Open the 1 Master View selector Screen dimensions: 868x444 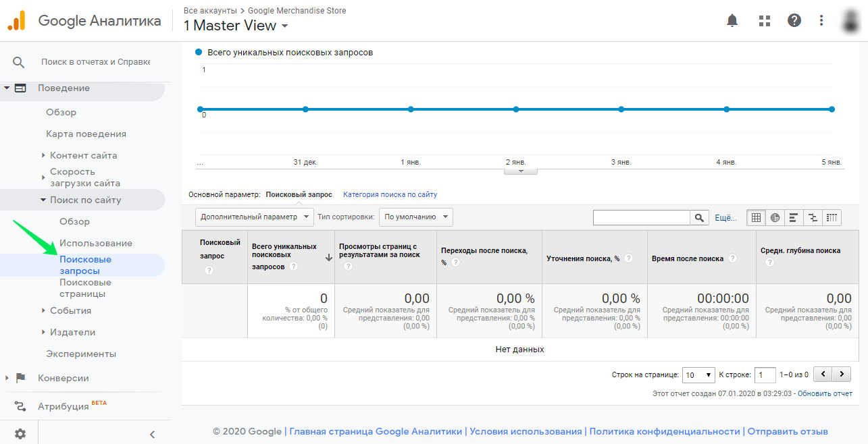(x=236, y=26)
